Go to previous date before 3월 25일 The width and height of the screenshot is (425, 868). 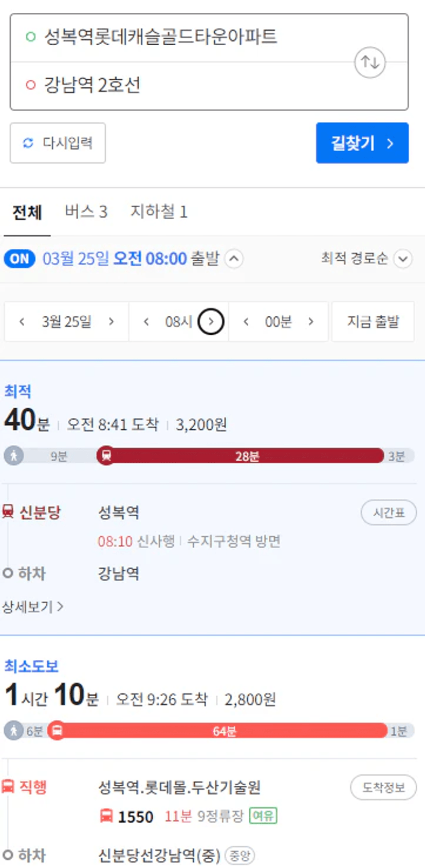tap(22, 322)
